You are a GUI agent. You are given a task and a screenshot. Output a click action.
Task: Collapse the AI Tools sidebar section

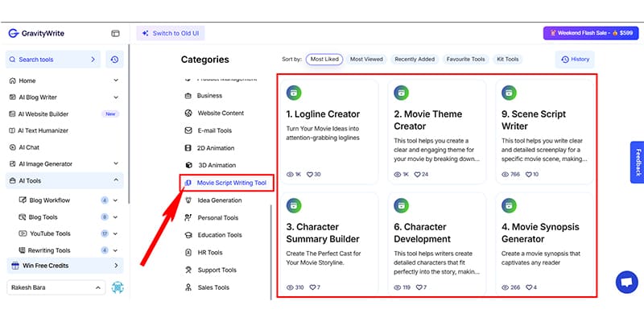tap(116, 181)
